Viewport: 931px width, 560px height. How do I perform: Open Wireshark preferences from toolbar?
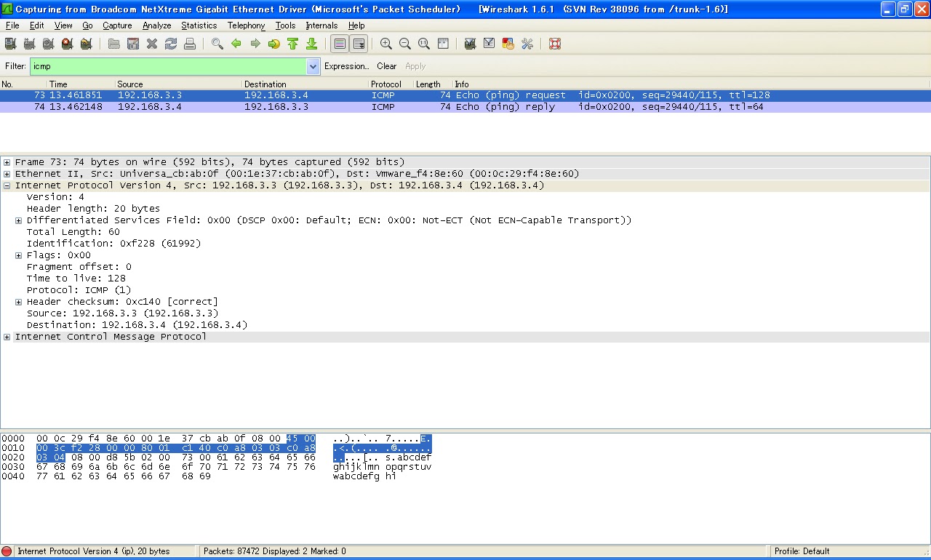click(x=527, y=44)
